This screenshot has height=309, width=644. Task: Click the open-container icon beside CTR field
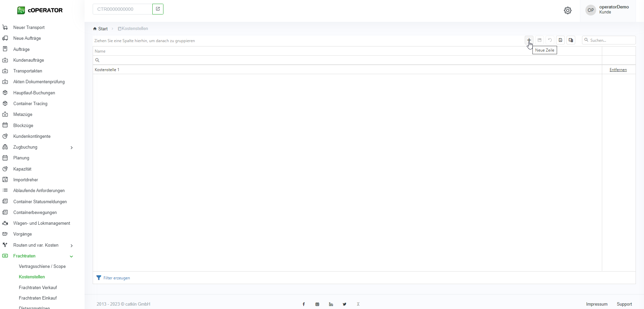coord(158,9)
